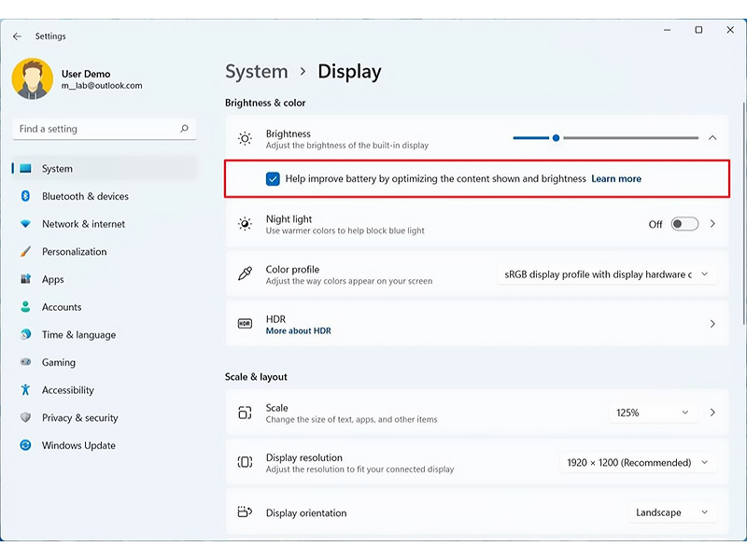Click the Accessibility figure icon
The image size is (747, 560).
(x=26, y=389)
